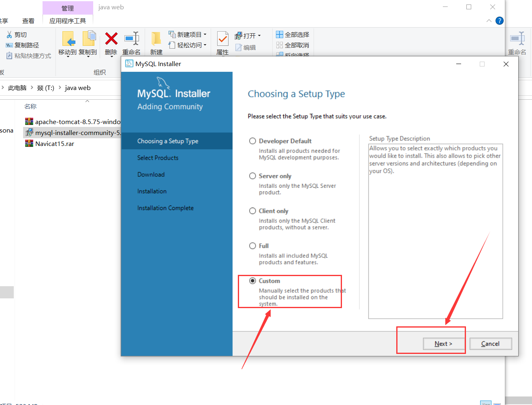The height and width of the screenshot is (405, 532).
Task: Click the Cut (剪切) scissors icon
Action: [x=9, y=35]
